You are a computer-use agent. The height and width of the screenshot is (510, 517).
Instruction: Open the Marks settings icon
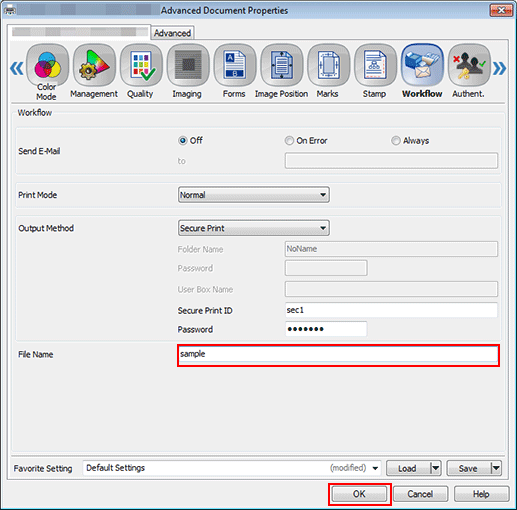coord(329,65)
